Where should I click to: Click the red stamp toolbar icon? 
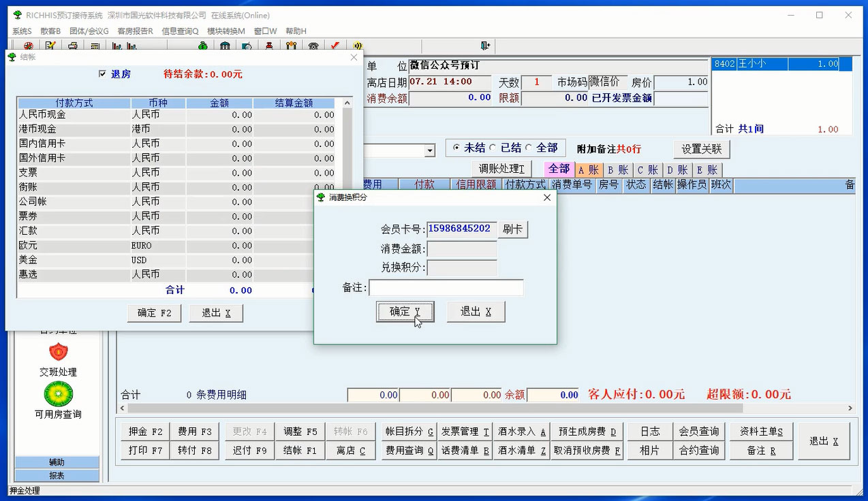point(269,46)
